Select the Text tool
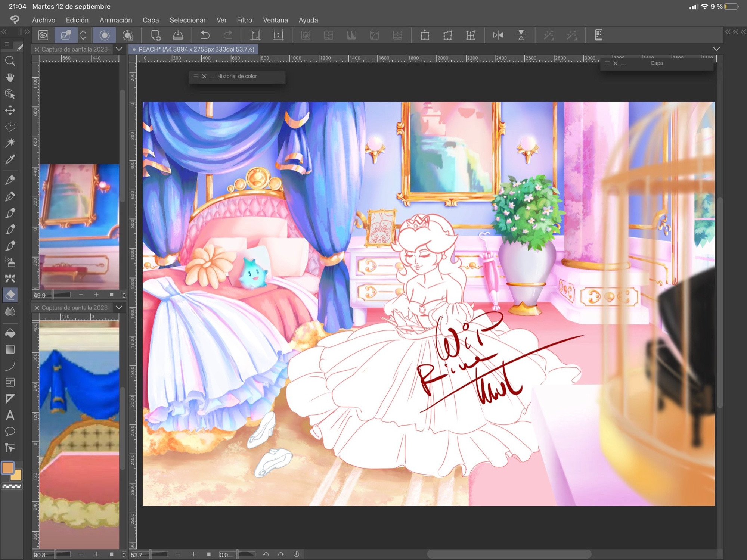 pos(10,415)
